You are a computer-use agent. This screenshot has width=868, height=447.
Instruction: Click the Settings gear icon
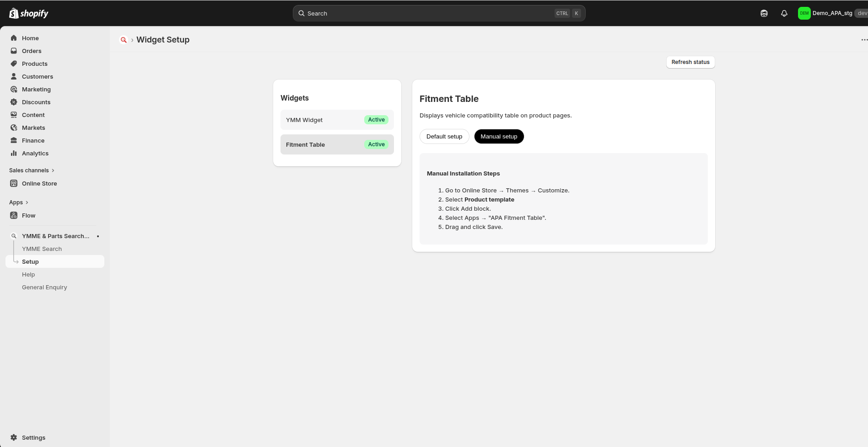tap(14, 437)
